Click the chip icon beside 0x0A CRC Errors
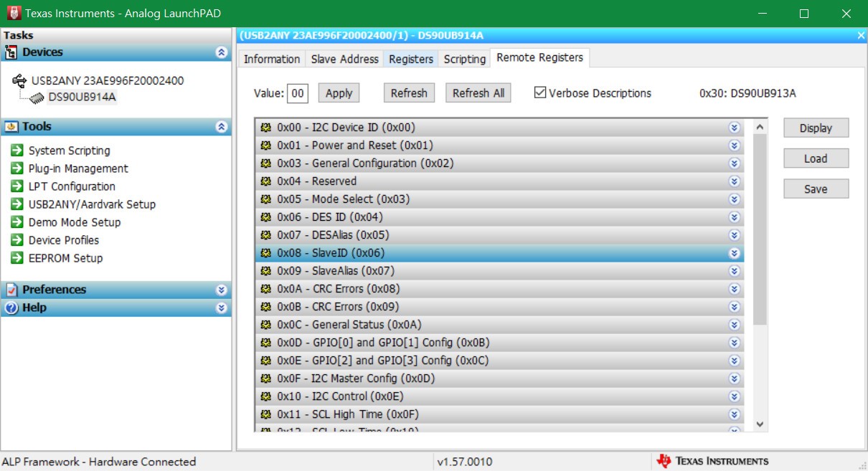This screenshot has height=471, width=868. 265,289
